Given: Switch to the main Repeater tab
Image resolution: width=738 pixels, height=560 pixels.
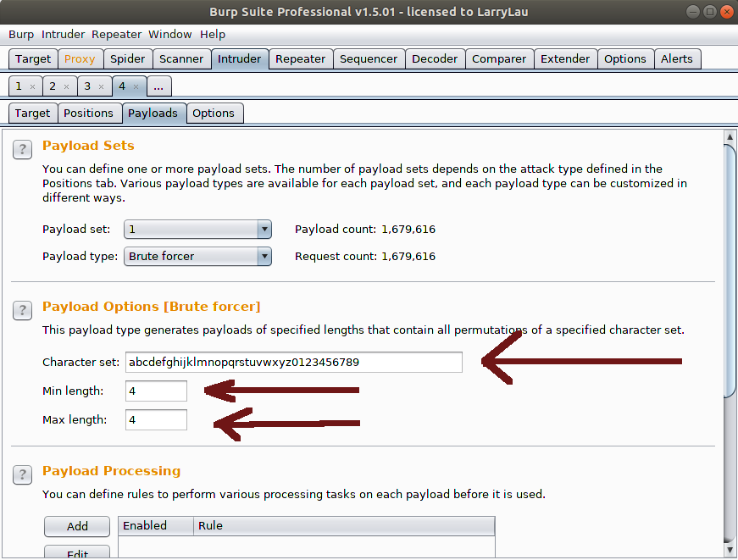Looking at the screenshot, I should pyautogui.click(x=300, y=59).
